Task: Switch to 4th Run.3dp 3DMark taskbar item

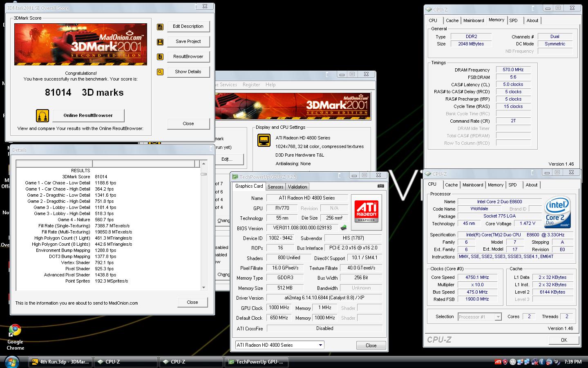Action: 60,362
